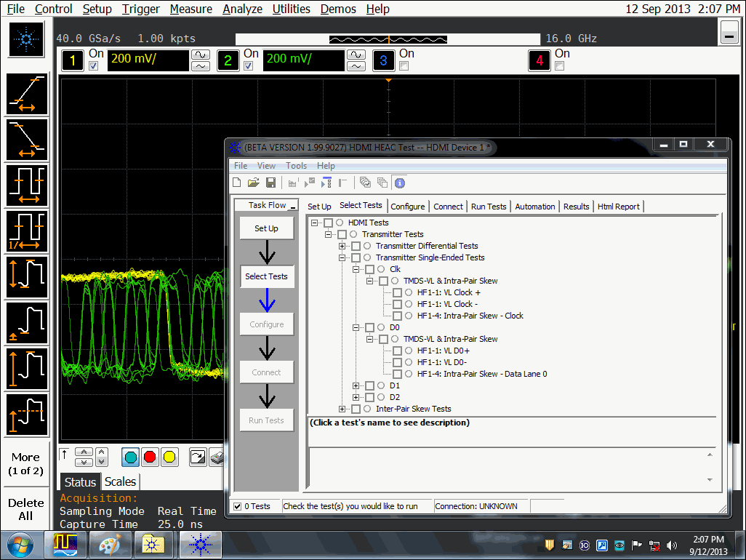The image size is (746, 560).
Task: Expand Transmitter Differential Tests node
Action: click(x=342, y=246)
